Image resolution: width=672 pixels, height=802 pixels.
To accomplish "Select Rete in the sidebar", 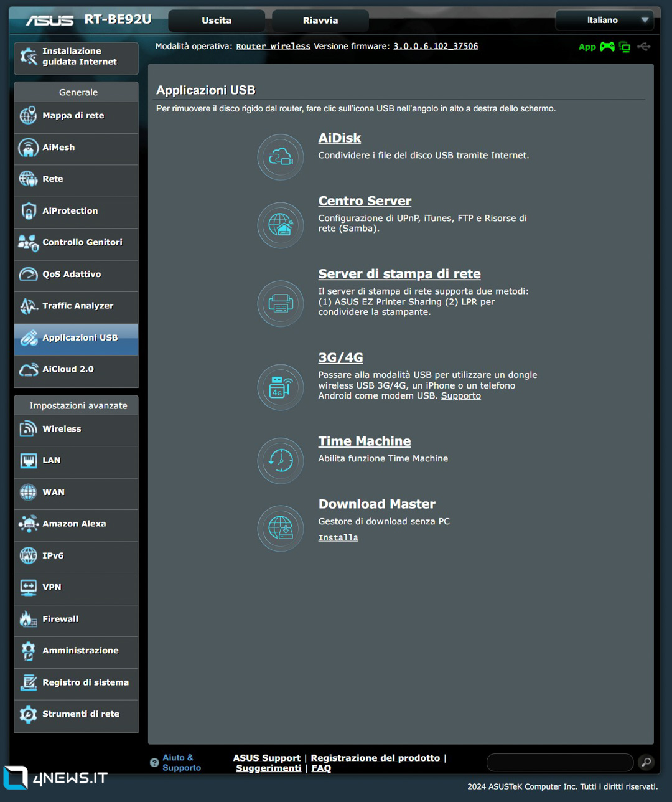I will point(76,179).
